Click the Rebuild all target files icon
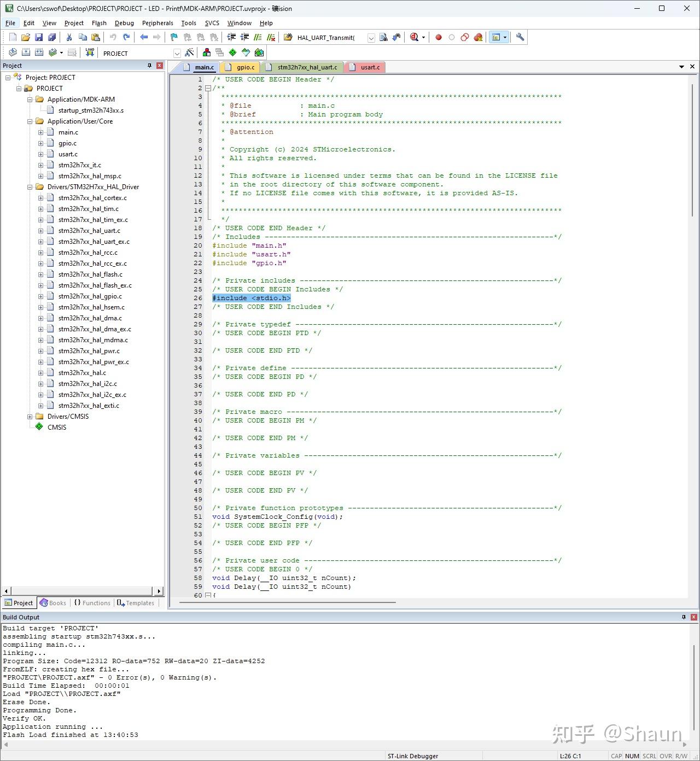 [39, 52]
